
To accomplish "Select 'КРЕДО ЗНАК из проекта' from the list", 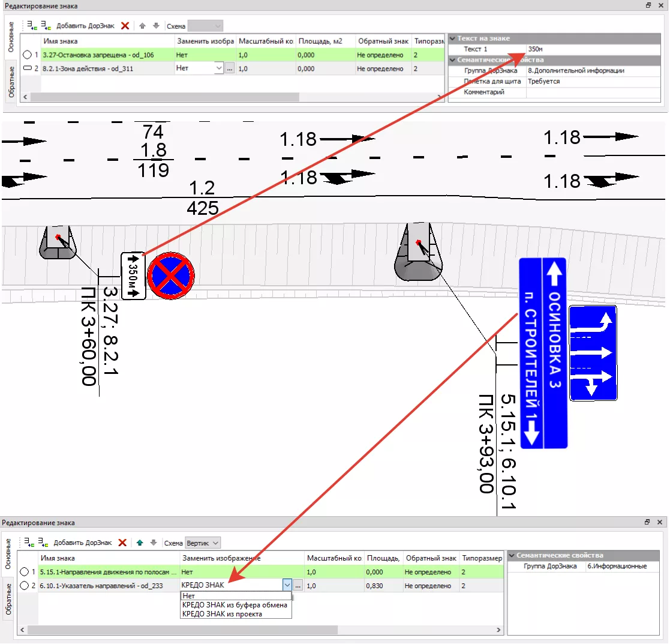I will pos(222,614).
